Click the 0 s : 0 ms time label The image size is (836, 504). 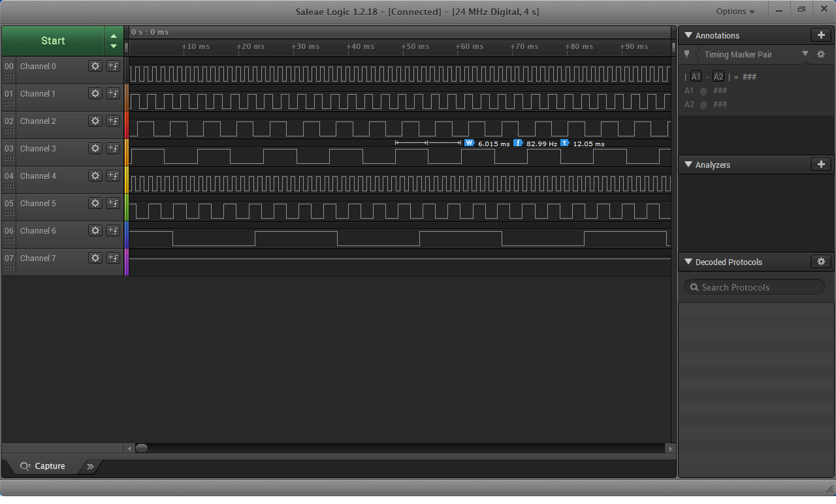tap(150, 32)
